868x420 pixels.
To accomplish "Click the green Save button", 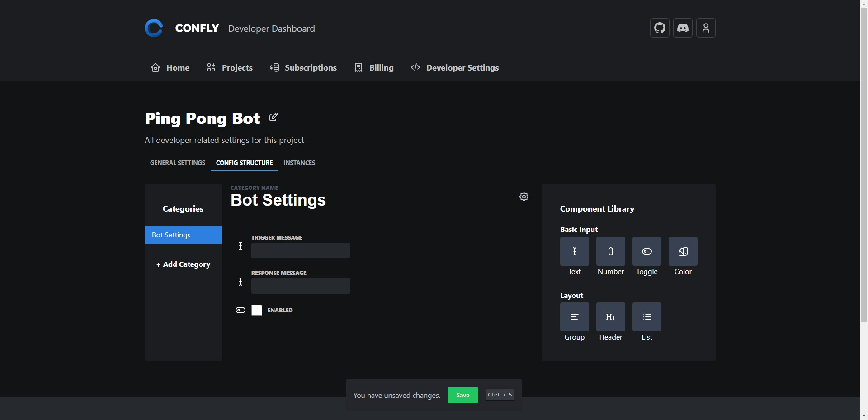I will (x=462, y=395).
